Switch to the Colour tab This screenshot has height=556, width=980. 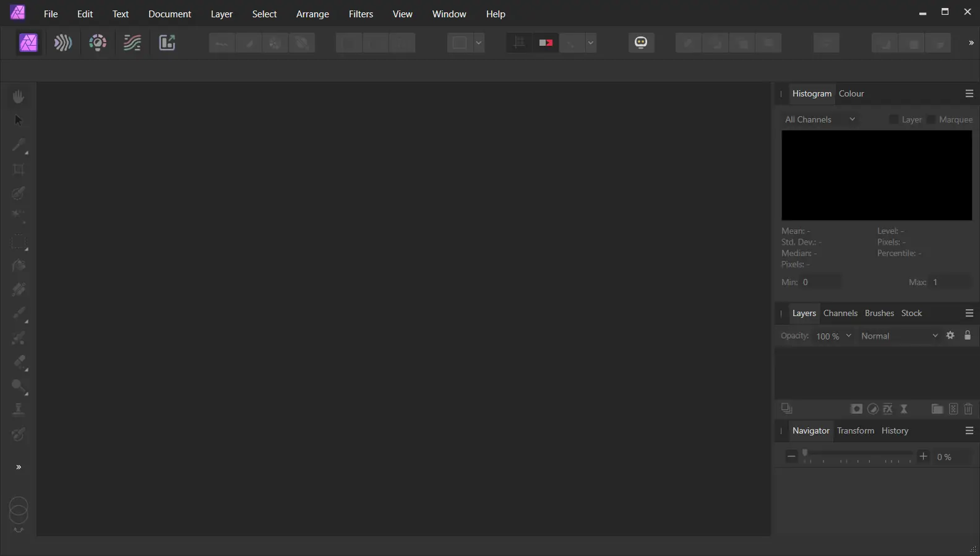851,93
